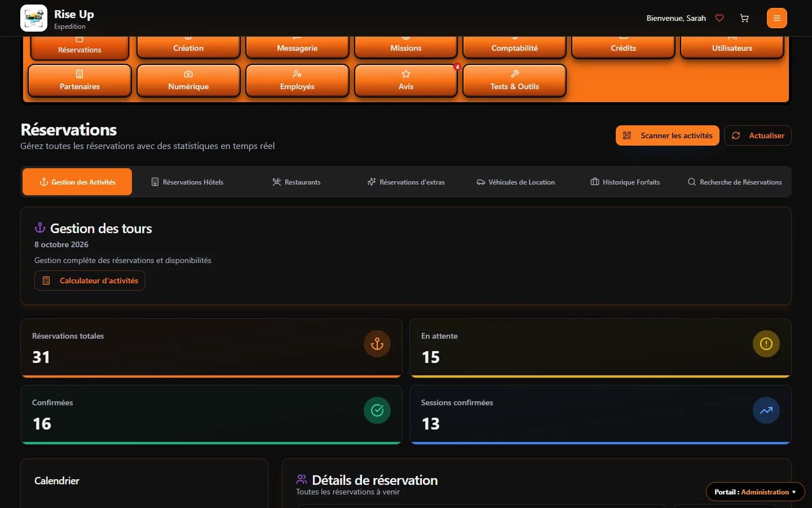The width and height of the screenshot is (812, 508).
Task: Open the Réservations section button
Action: 80,47
